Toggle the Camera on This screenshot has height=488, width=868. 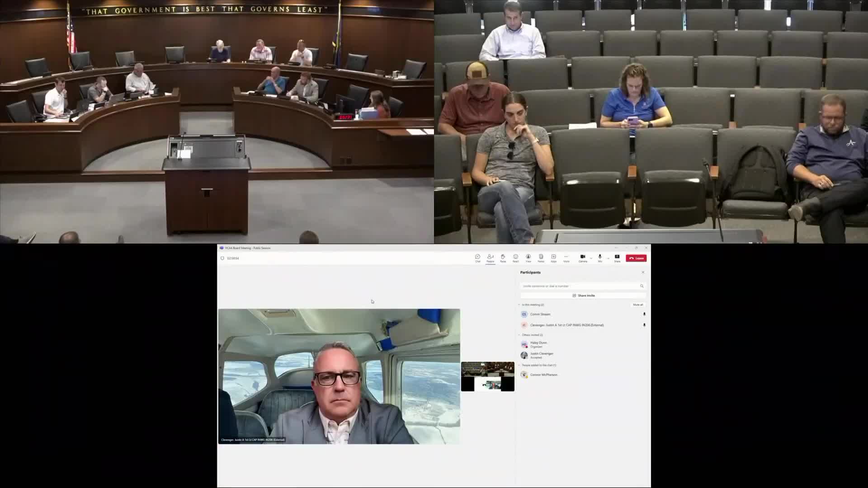pos(583,257)
